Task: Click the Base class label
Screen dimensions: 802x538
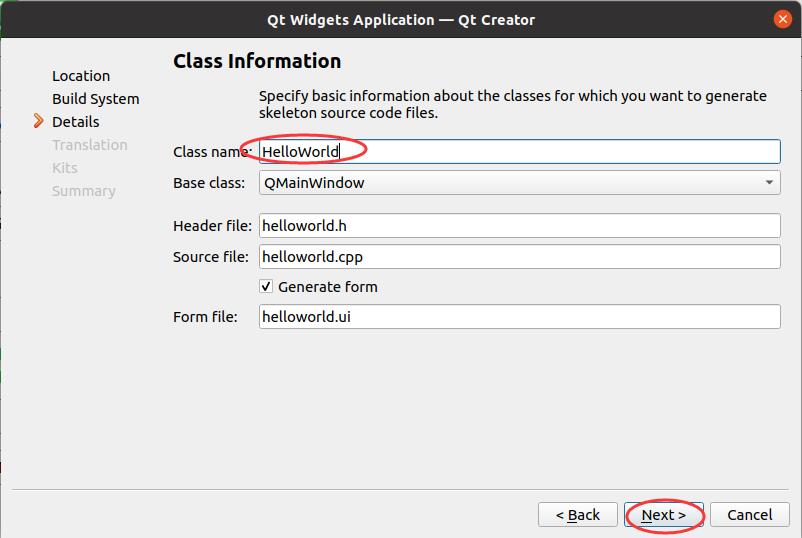Action: [209, 183]
